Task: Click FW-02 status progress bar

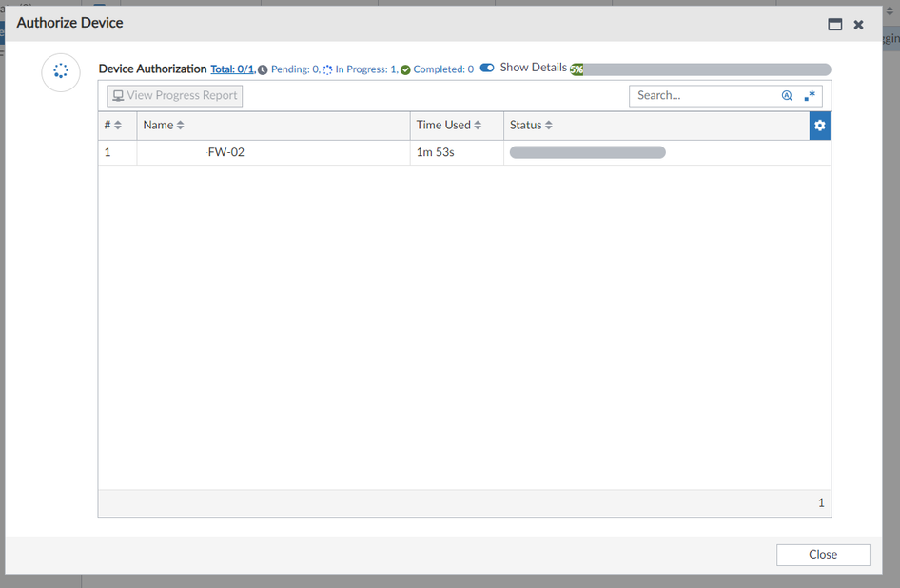Action: point(587,152)
